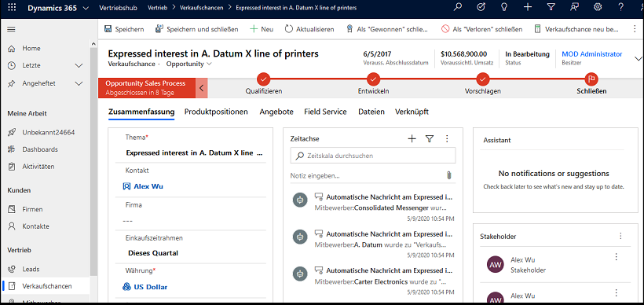Open the command bar overflow menu

pos(635,29)
